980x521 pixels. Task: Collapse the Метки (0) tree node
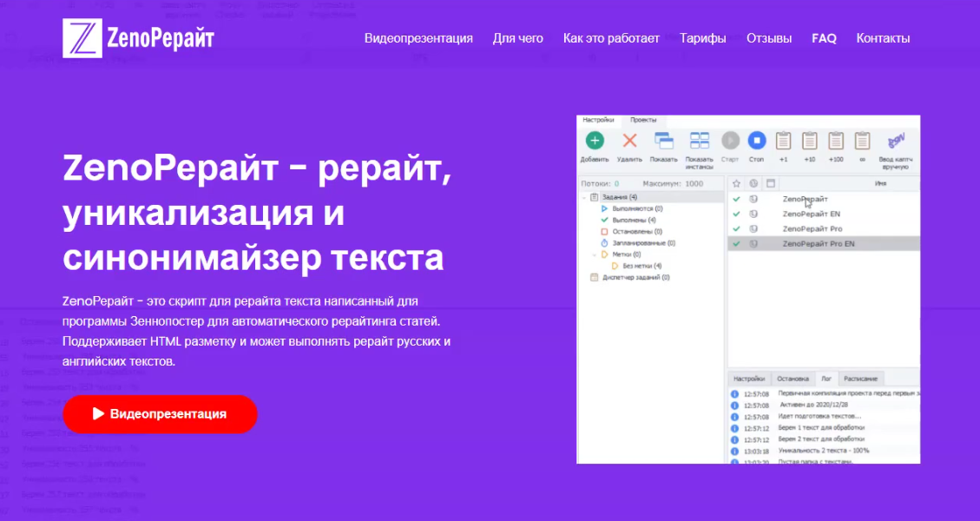pos(594,254)
